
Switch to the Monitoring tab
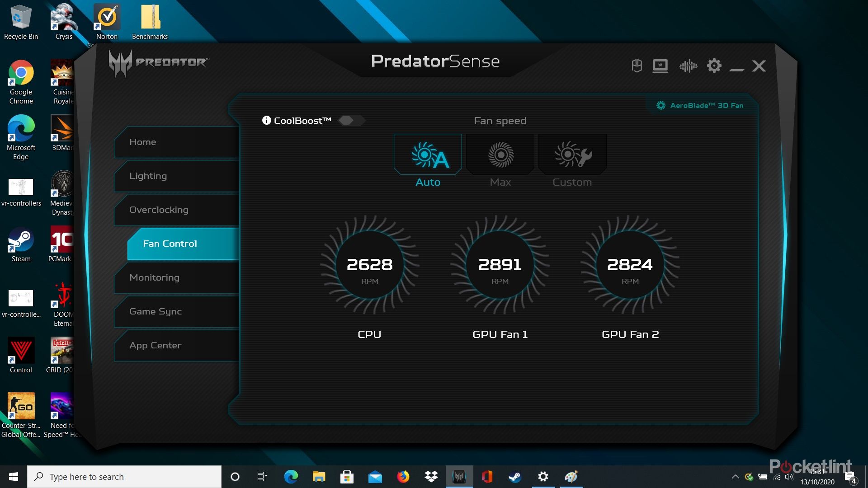pos(155,277)
